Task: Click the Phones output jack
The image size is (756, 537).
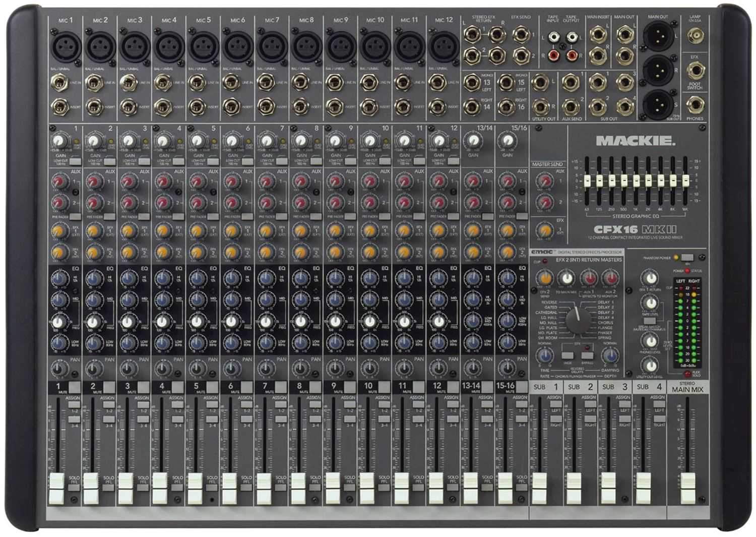Action: click(697, 106)
